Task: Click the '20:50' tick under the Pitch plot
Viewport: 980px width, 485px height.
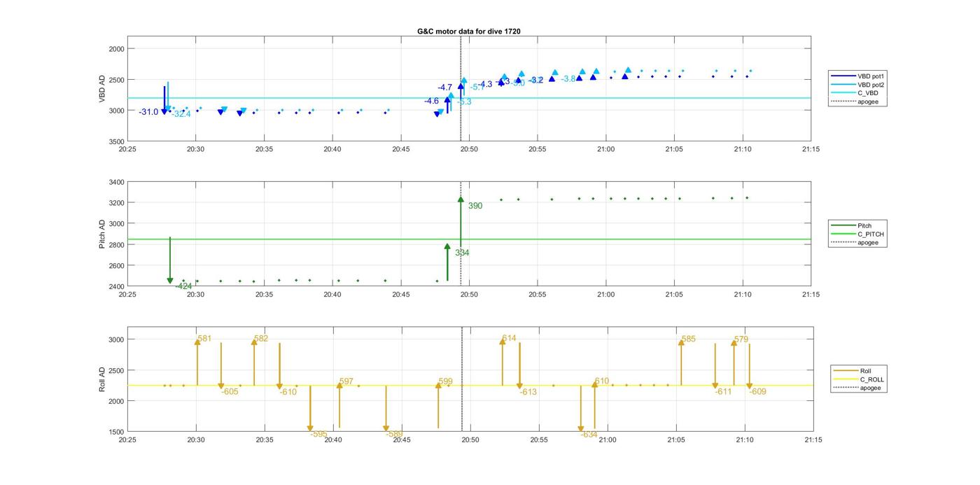Action: [x=469, y=295]
